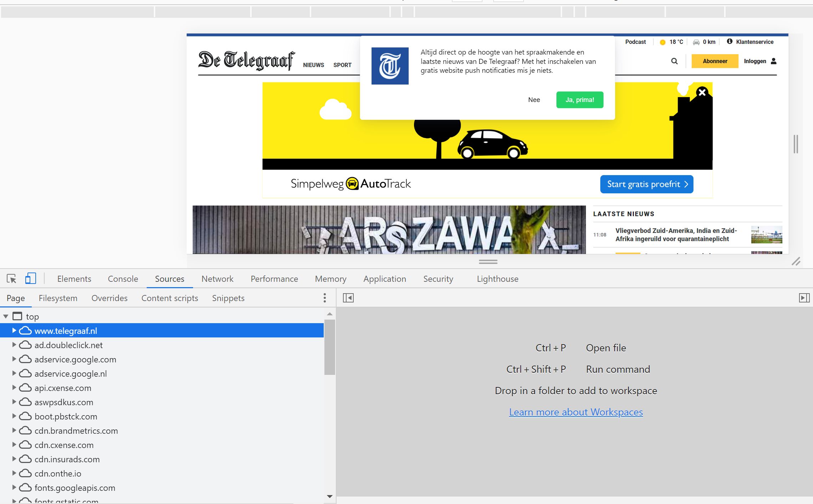
Task: Click the navigator scroll down arrow
Action: point(329,497)
